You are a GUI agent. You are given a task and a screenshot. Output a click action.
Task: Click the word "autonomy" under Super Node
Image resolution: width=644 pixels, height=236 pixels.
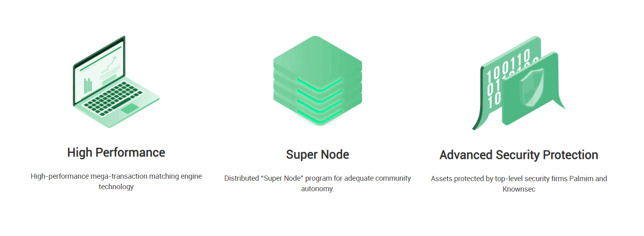click(x=317, y=189)
